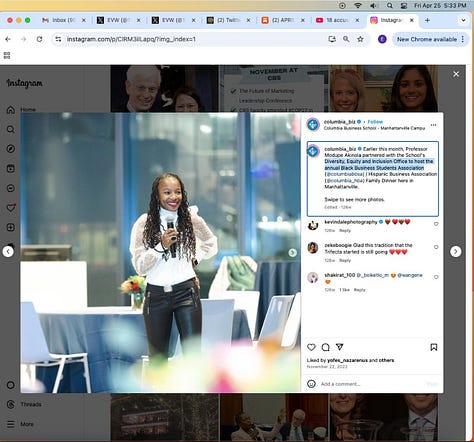Viewport: 474px width, 442px height.
Task: Open yofes_nazarenus liker profile
Action: (347, 360)
